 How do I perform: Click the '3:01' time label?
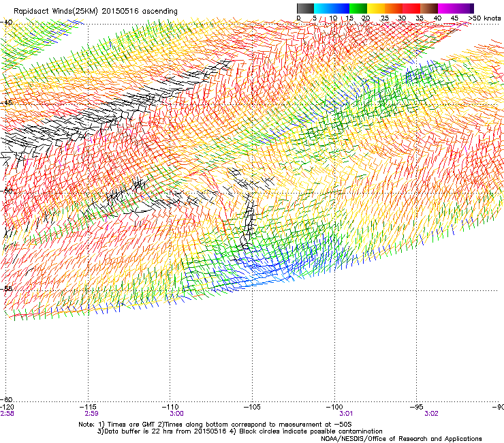(346, 414)
